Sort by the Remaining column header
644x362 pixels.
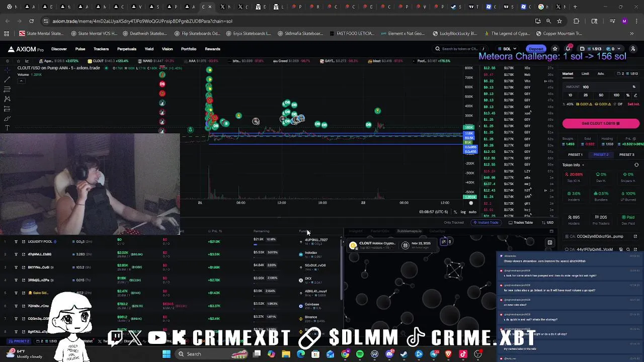261,231
